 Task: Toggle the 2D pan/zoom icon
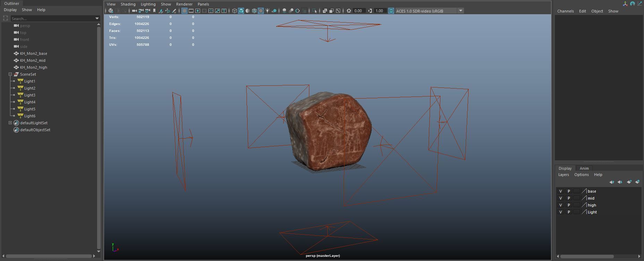[x=167, y=11]
